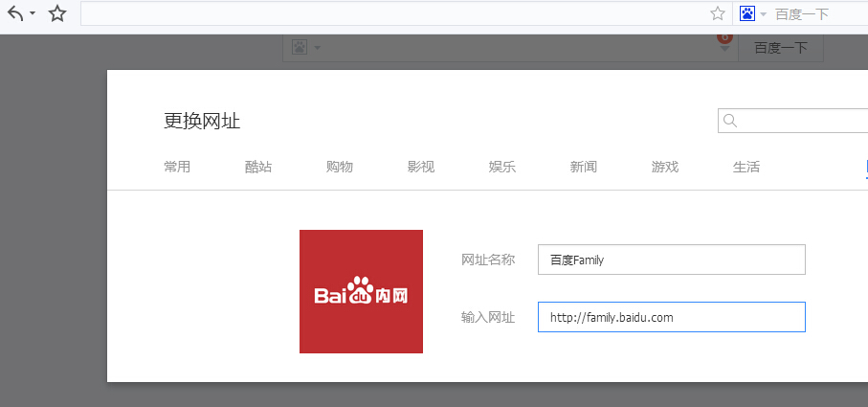This screenshot has height=407, width=868.
Task: Switch to the 酷站 tab
Action: pyautogui.click(x=258, y=167)
